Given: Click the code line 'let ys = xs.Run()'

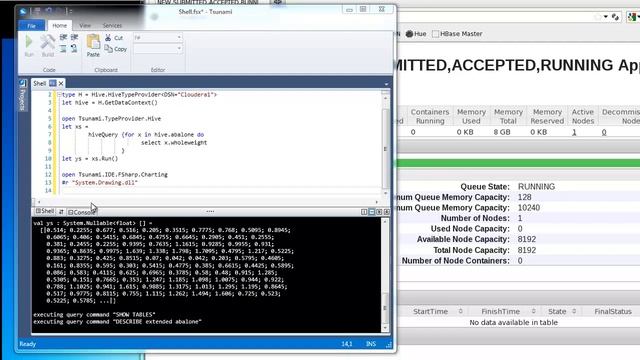Looking at the screenshot, I should (90, 159).
